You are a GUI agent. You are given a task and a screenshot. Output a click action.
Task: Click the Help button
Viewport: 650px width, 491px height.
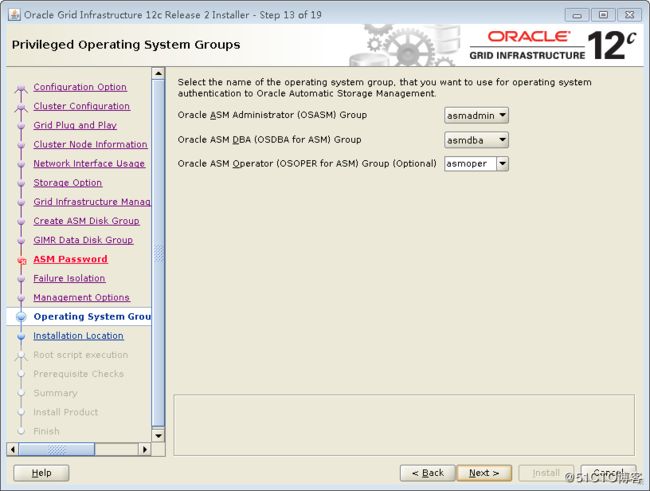coord(41,473)
